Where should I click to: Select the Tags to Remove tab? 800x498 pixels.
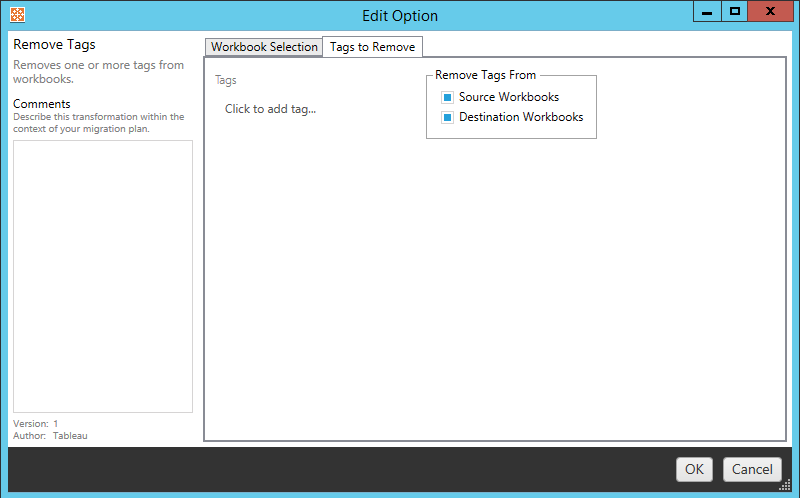[372, 47]
